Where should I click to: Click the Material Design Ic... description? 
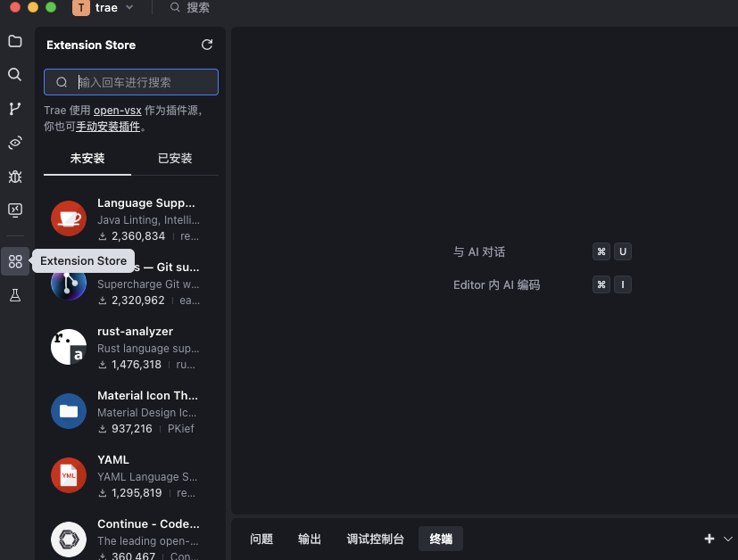click(x=147, y=413)
